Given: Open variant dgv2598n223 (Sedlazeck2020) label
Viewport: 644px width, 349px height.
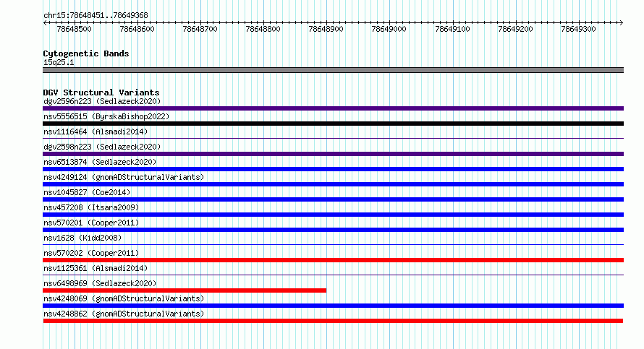Looking at the screenshot, I should point(102,147).
